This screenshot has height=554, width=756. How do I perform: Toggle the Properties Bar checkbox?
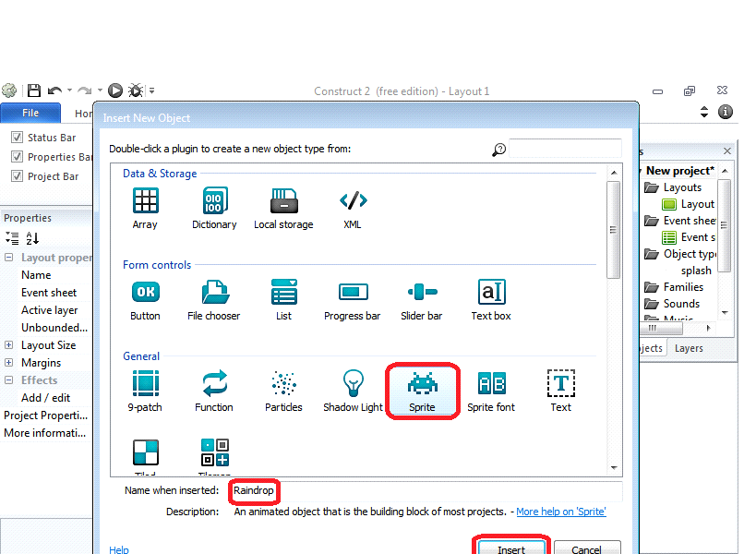tap(17, 157)
